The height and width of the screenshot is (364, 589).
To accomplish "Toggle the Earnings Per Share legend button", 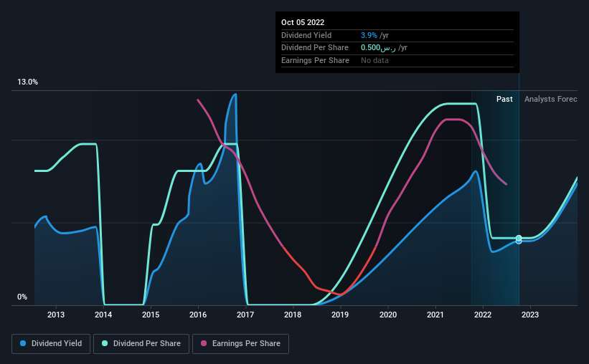I will (x=240, y=344).
